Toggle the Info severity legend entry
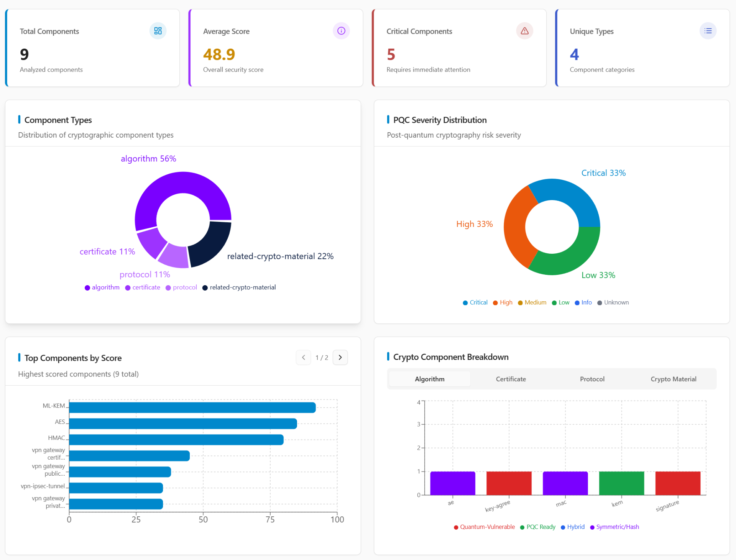 tap(583, 302)
